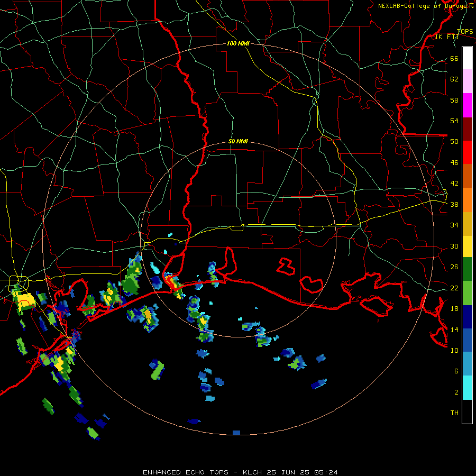This screenshot has height=476, width=476.
Task: Click the white swatch in the tops legend
Action: (467, 58)
